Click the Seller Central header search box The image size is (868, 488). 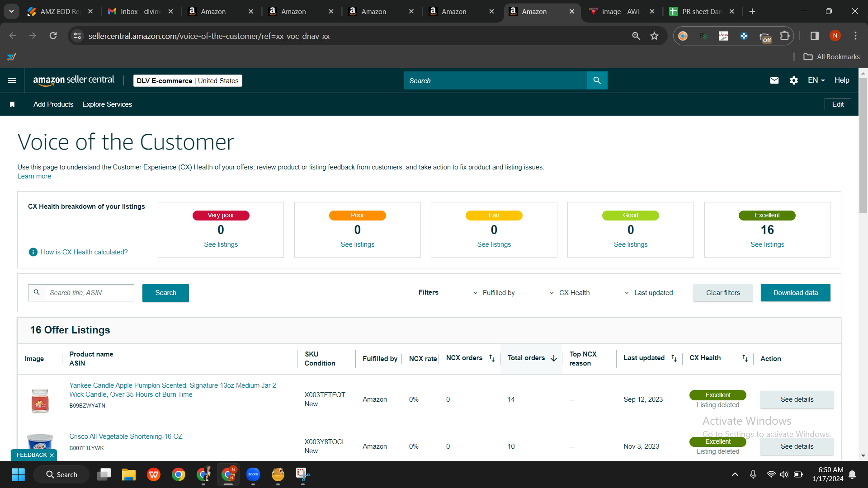[495, 80]
